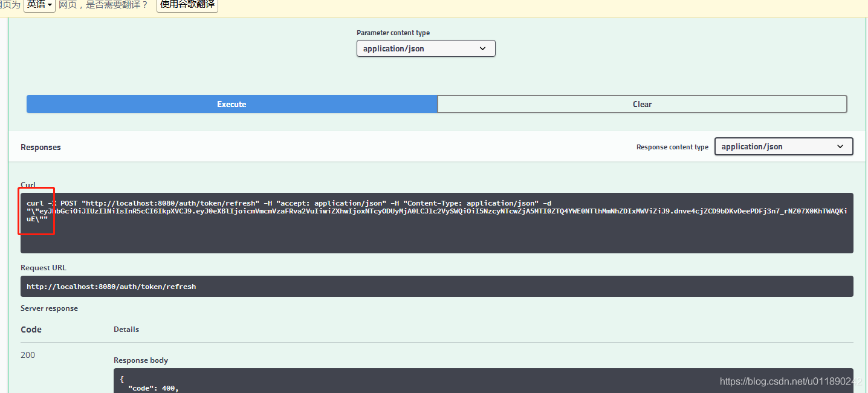The width and height of the screenshot is (868, 393).
Task: Open the translate language dropdown showing 英语
Action: click(x=40, y=5)
